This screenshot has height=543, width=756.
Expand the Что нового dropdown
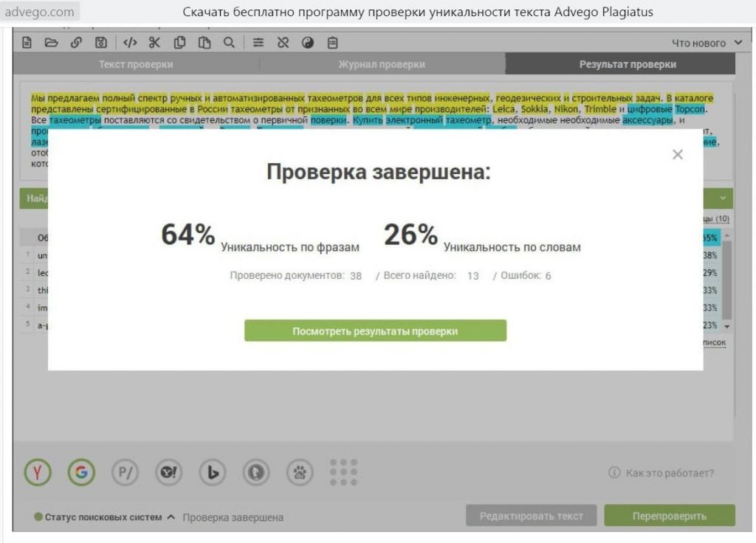pyautogui.click(x=738, y=42)
